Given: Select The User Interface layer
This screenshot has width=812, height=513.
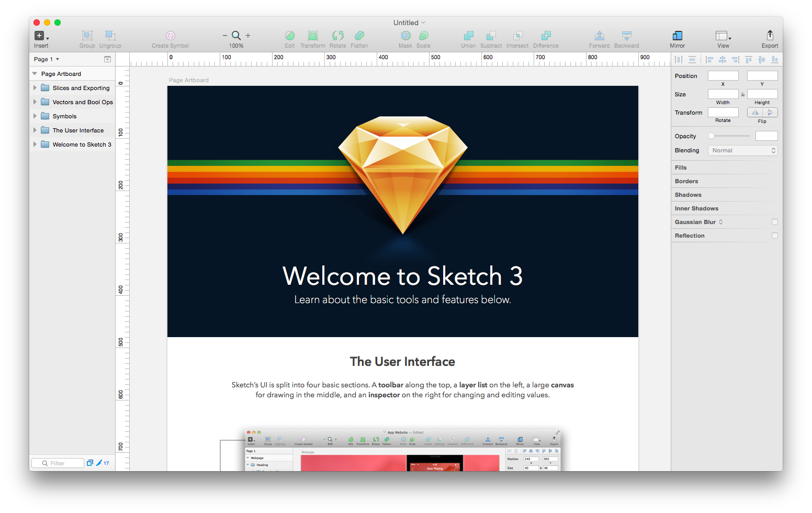Looking at the screenshot, I should click(x=72, y=130).
